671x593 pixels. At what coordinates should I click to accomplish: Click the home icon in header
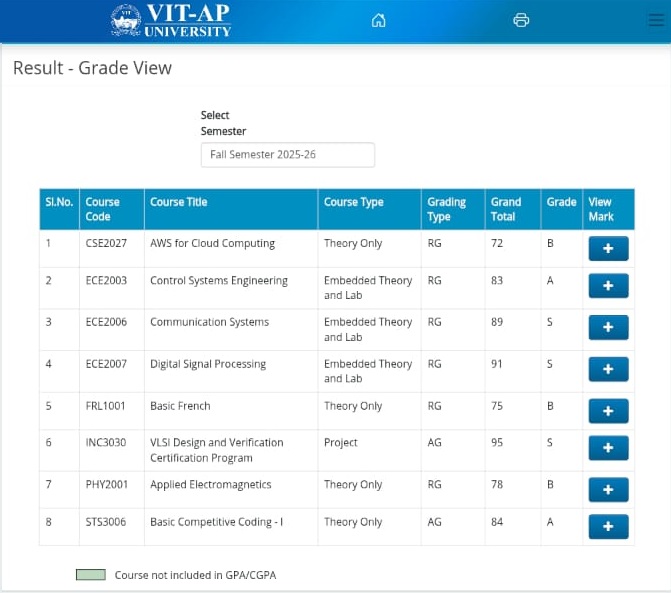[x=378, y=20]
